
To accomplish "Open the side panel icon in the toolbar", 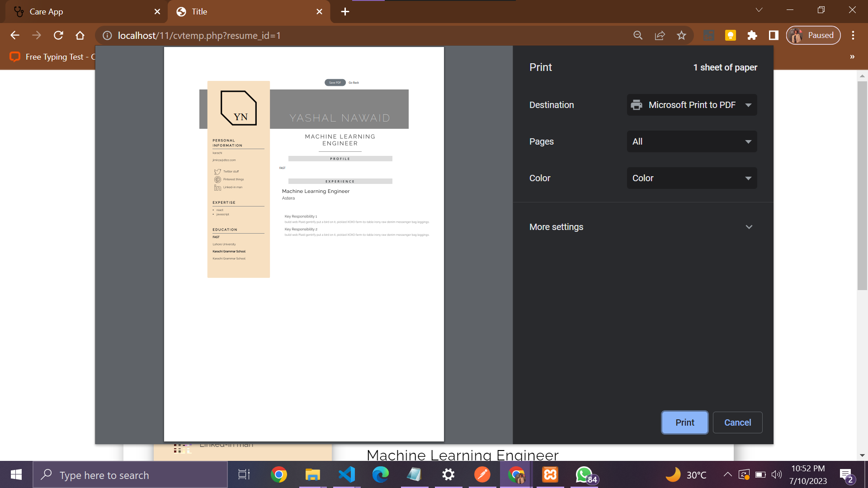I will coord(773,35).
